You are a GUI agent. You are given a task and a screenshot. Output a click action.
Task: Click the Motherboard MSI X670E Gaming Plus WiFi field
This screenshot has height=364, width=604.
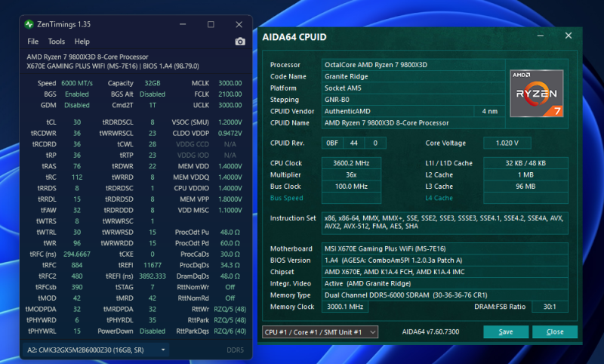click(x=445, y=248)
